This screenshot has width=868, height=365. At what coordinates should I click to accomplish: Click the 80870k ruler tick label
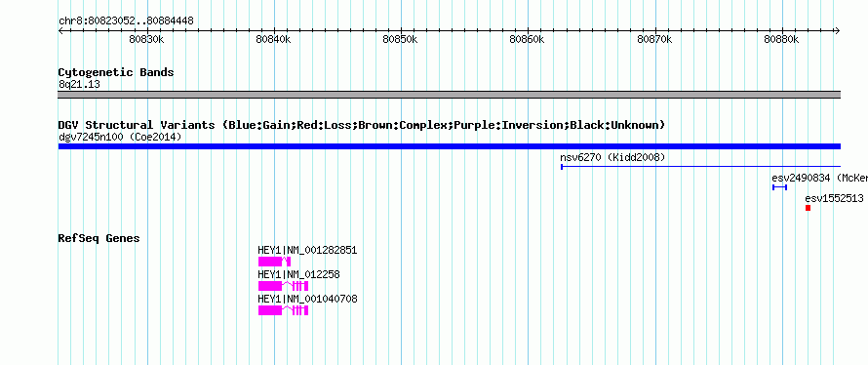click(x=654, y=39)
